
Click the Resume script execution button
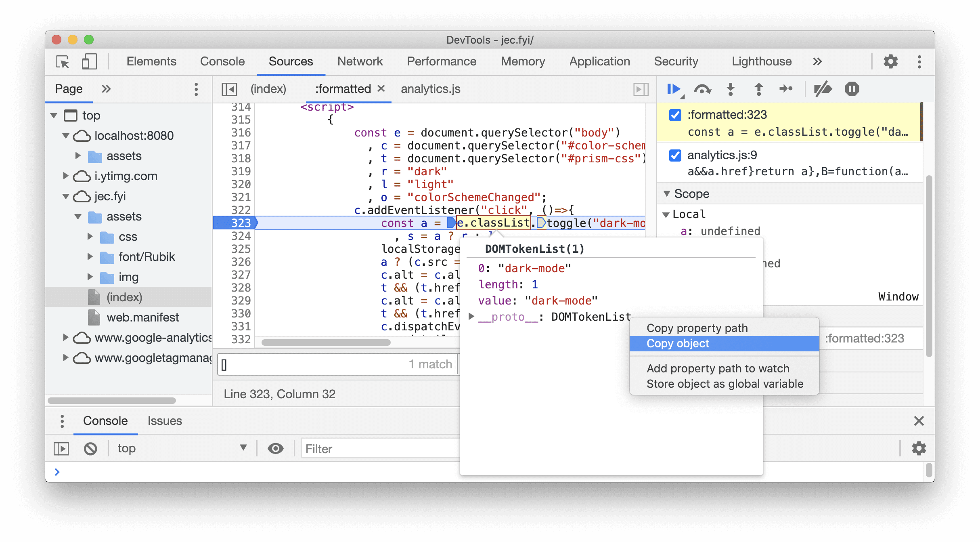click(675, 89)
